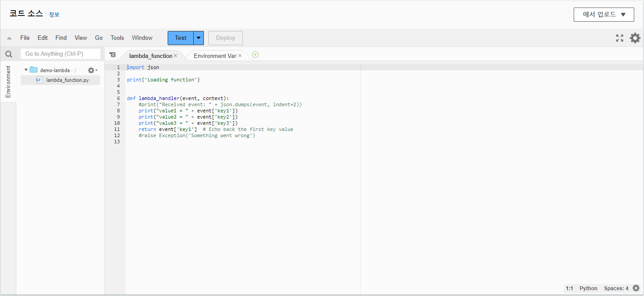Open the tab list pane icon
The height and width of the screenshot is (296, 644).
[112, 54]
